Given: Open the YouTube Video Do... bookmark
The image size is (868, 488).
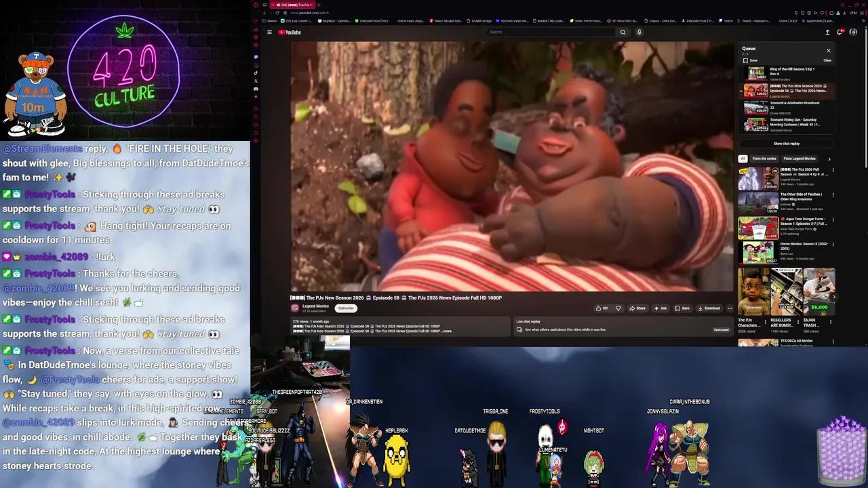Looking at the screenshot, I should tap(513, 21).
